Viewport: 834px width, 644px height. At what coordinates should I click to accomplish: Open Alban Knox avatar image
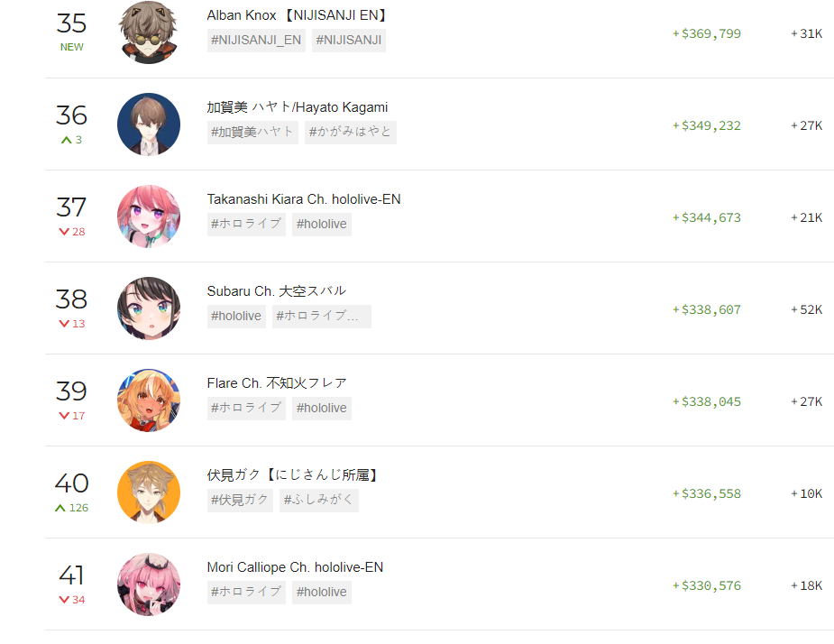[149, 32]
